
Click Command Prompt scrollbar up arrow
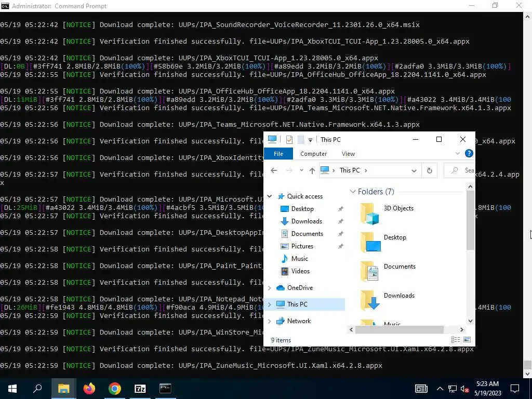[x=528, y=16]
